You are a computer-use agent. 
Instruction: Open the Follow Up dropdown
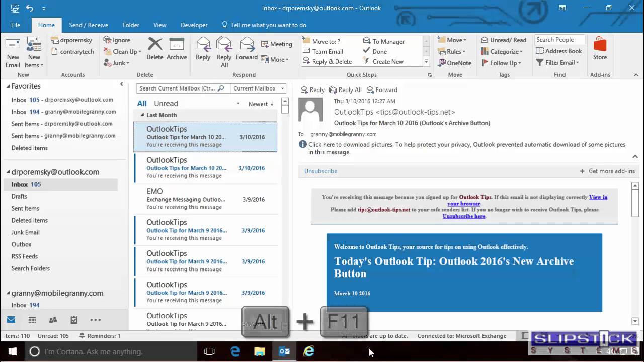tap(502, 63)
